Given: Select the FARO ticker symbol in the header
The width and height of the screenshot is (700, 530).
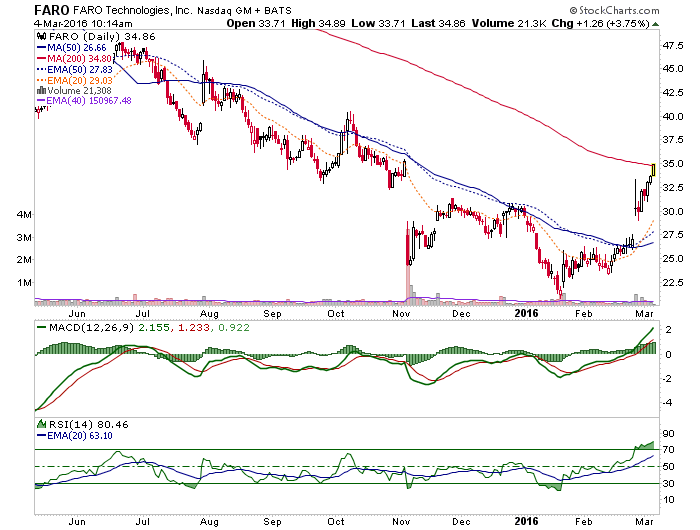Looking at the screenshot, I should click(x=52, y=10).
